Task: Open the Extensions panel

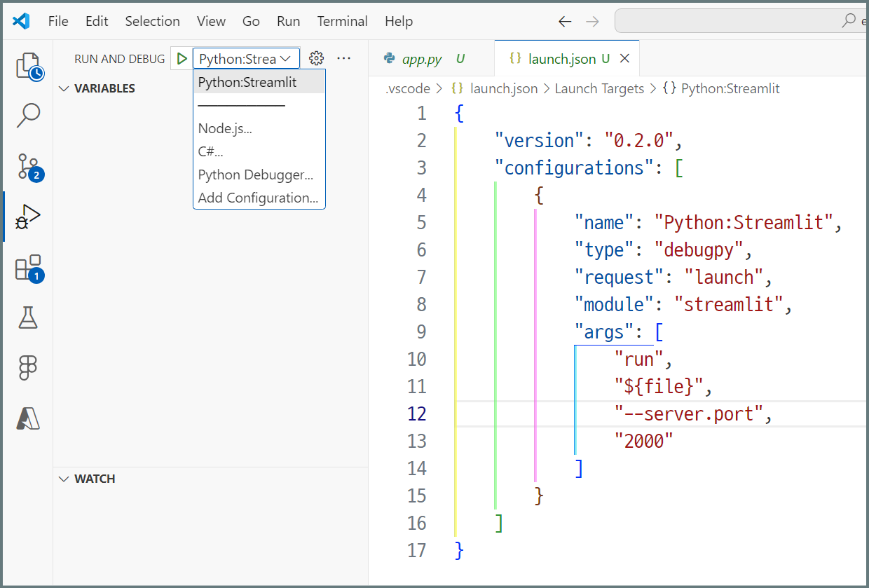Action: pos(28,268)
